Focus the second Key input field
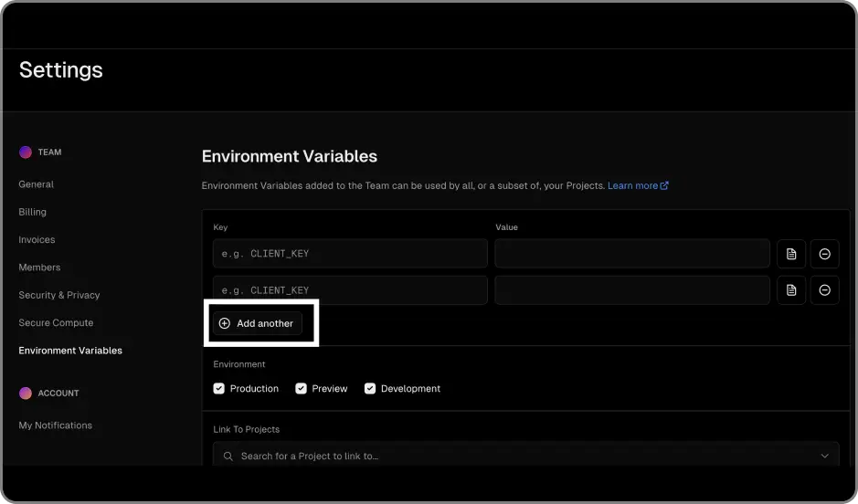858x504 pixels. coord(350,290)
